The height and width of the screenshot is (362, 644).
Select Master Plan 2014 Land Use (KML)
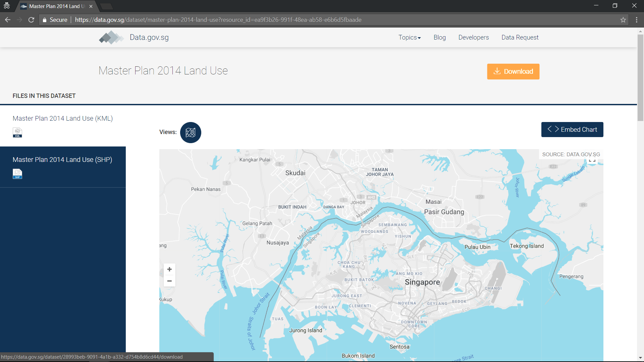pyautogui.click(x=63, y=118)
